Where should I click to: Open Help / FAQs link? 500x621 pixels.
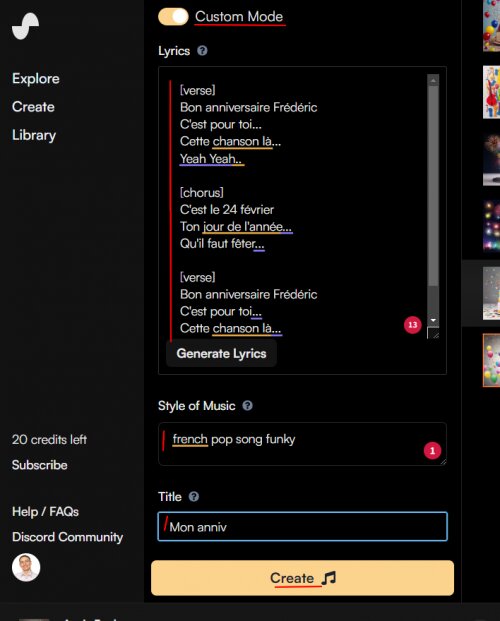[x=45, y=512]
